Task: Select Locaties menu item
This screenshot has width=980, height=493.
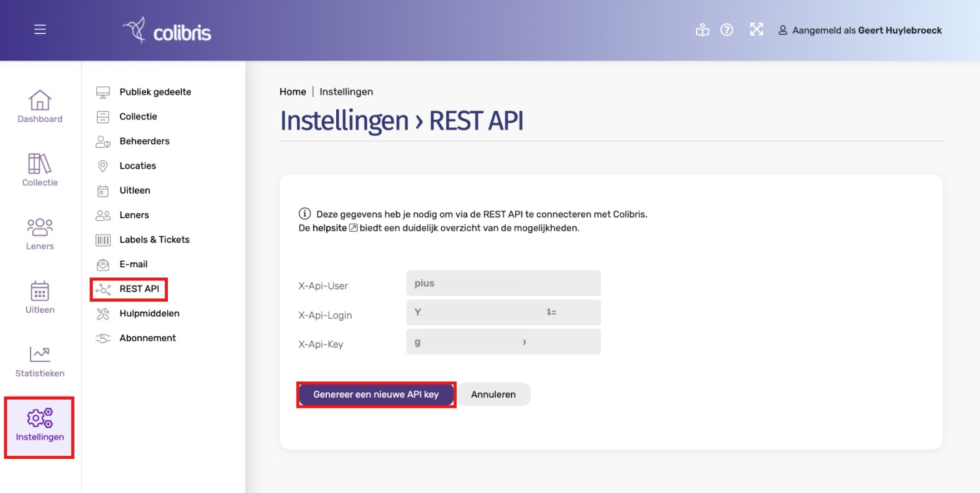Action: (x=138, y=166)
